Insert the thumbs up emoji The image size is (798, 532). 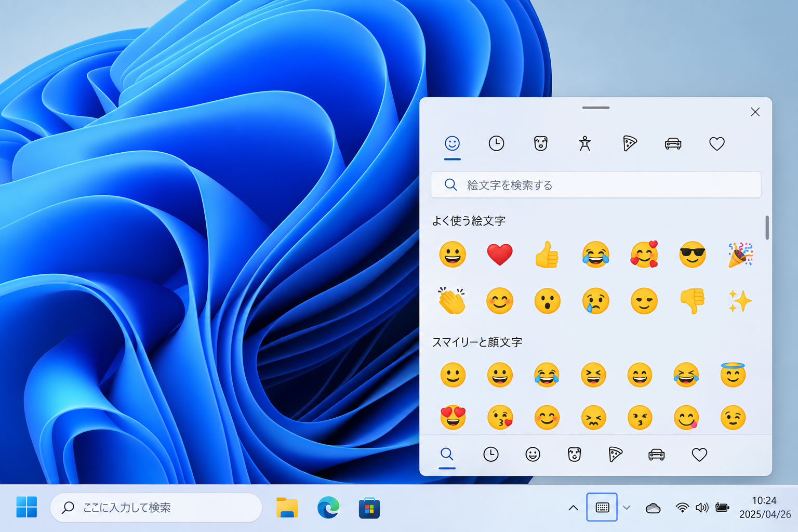click(x=547, y=255)
